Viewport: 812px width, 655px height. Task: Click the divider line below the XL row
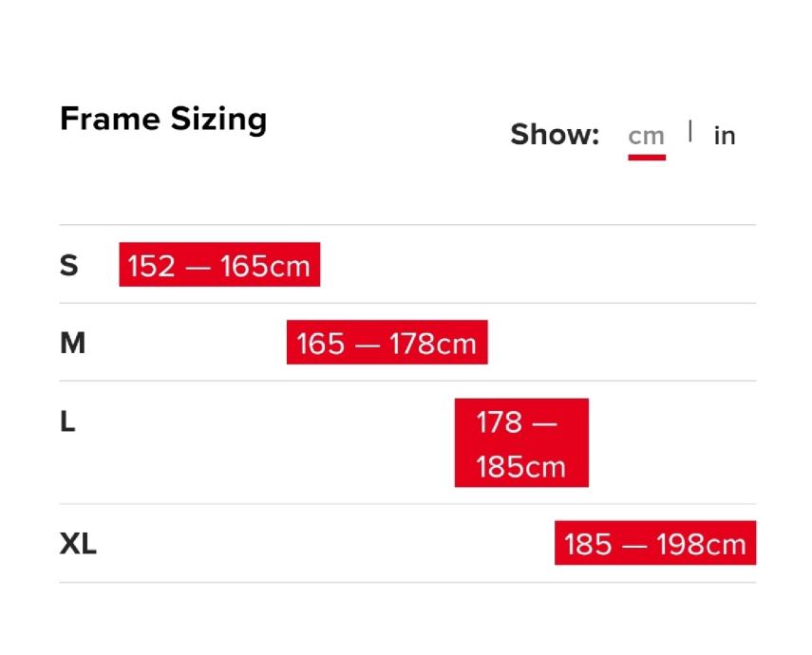coord(406,582)
